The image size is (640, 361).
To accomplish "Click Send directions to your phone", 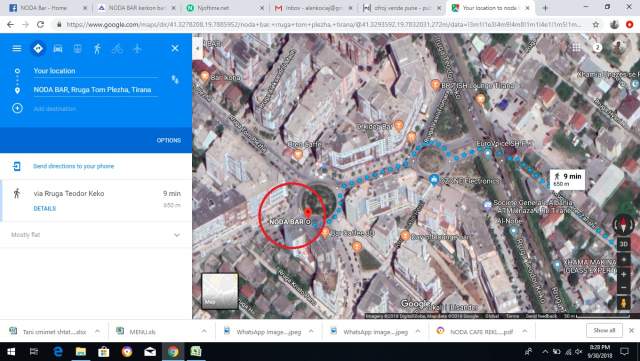I will (73, 166).
